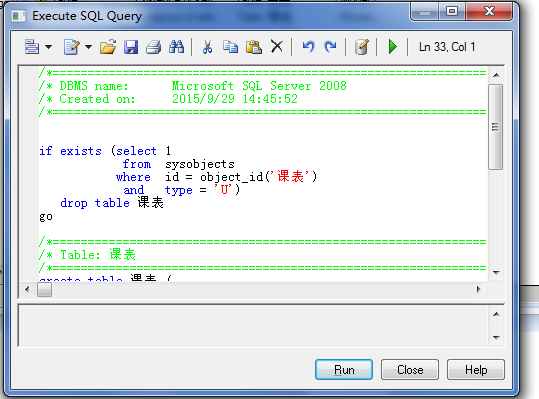
Task: Click 'Microsoft SQL Server 2008' comment text
Action: [x=259, y=86]
